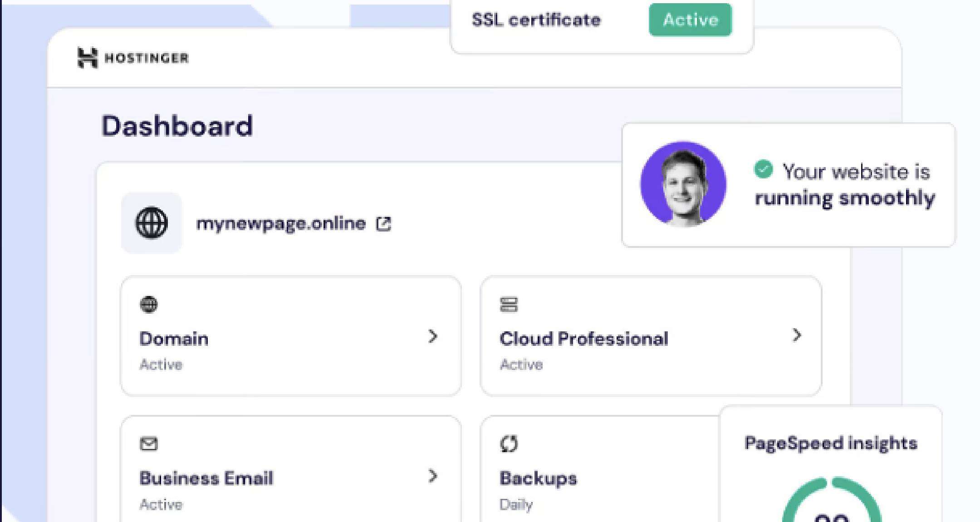Click the green Active SSL badge
980x522 pixels.
click(690, 20)
